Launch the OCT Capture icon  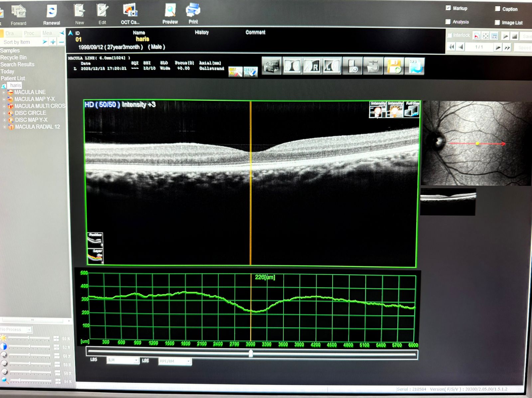pos(130,11)
